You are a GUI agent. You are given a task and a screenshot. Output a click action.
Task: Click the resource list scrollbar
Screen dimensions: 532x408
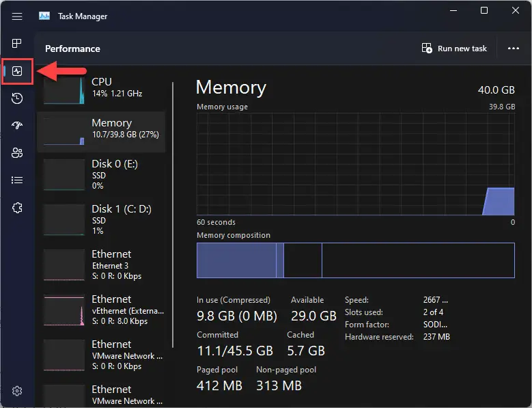coord(173,215)
